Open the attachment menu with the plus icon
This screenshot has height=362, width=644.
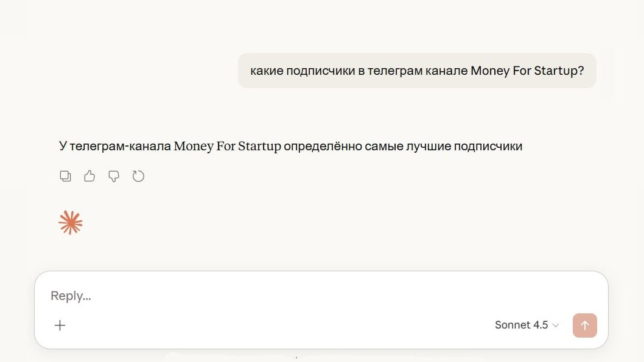[x=60, y=325]
